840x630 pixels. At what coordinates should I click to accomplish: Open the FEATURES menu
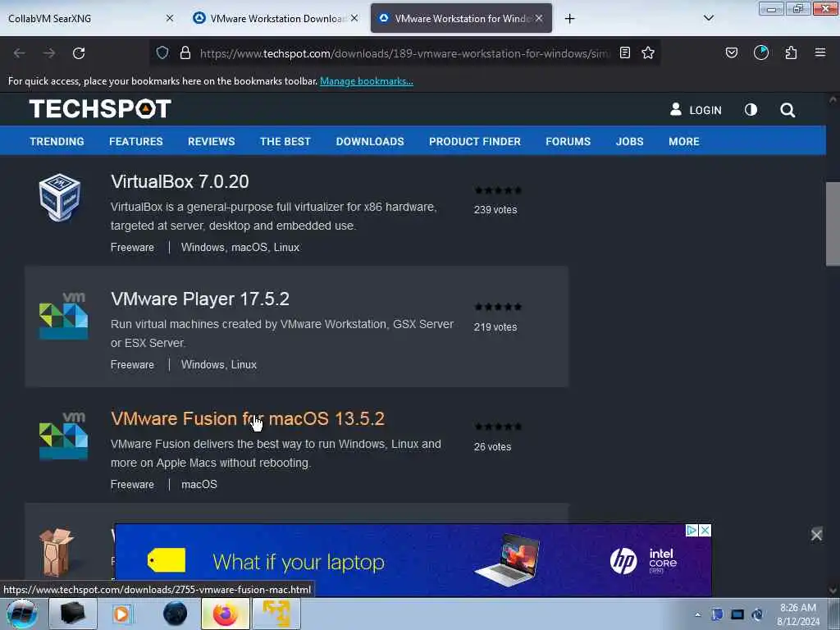tap(136, 141)
